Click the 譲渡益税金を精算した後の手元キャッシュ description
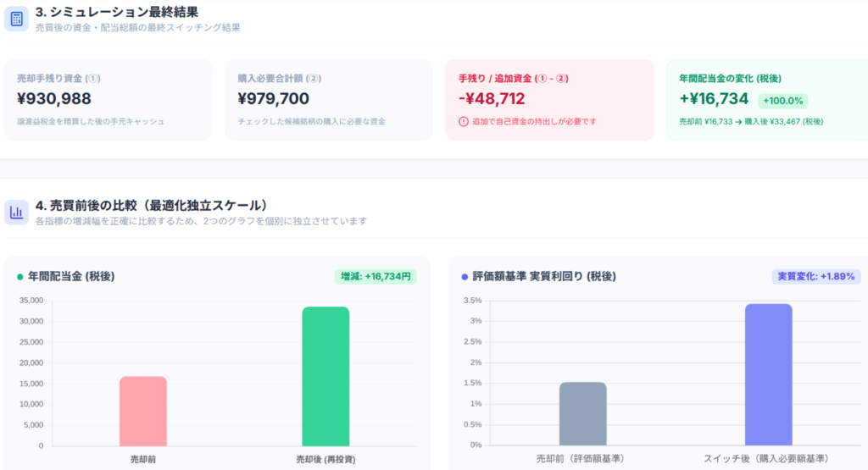Image resolution: width=868 pixels, height=470 pixels. 90,122
